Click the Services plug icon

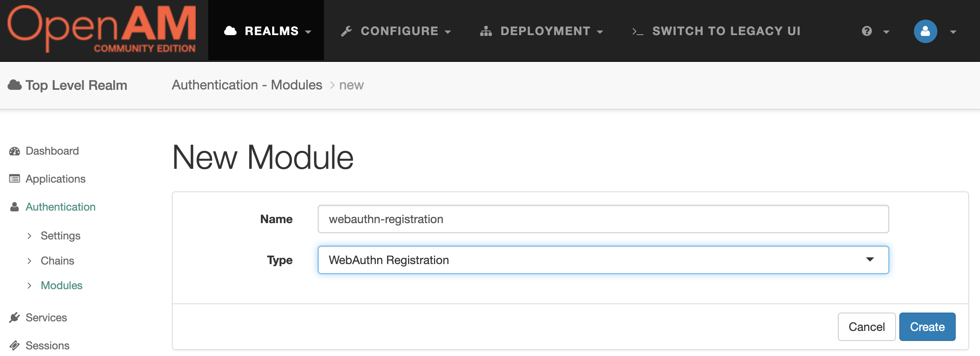15,318
